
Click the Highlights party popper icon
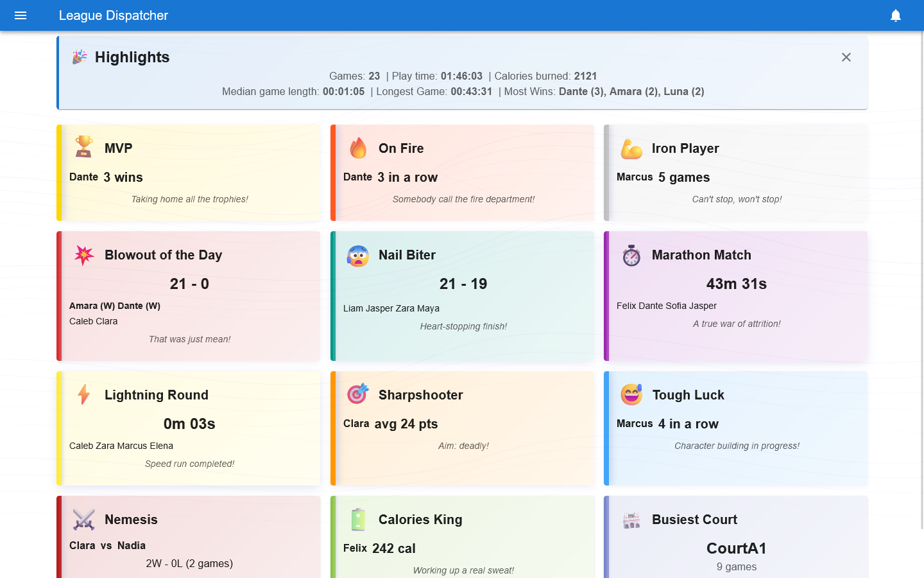point(80,57)
